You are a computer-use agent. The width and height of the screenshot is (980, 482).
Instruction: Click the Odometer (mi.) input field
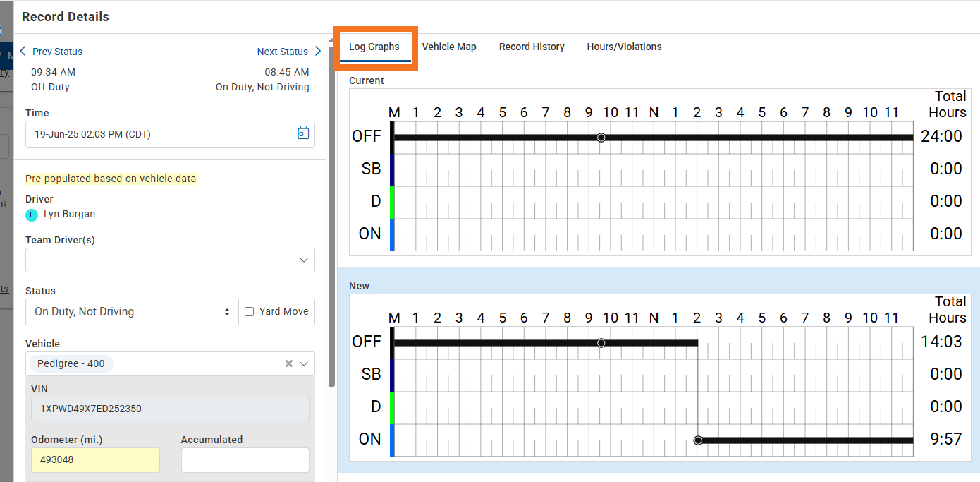point(95,459)
